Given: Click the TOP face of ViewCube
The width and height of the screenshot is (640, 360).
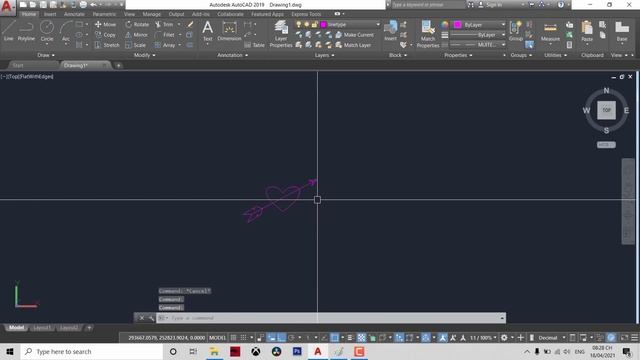Looking at the screenshot, I should click(x=607, y=110).
